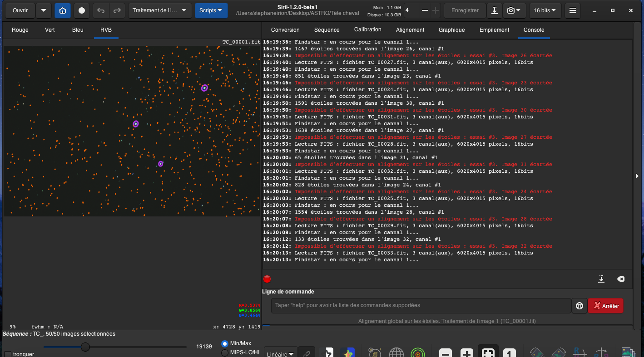Set zoom to 1:1 icon

click(510, 353)
